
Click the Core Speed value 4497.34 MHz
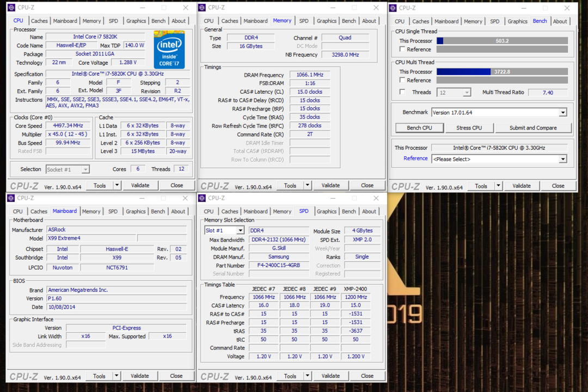click(x=68, y=126)
